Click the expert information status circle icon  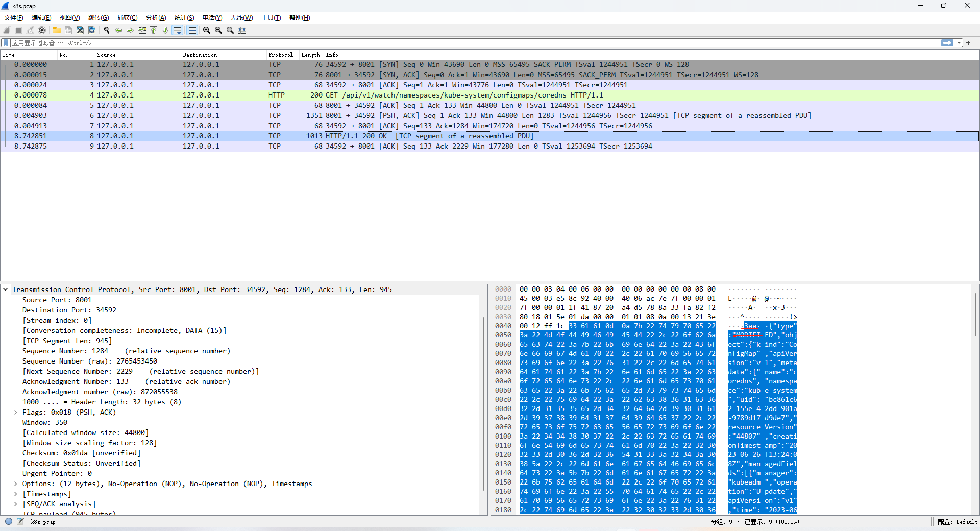[9, 521]
